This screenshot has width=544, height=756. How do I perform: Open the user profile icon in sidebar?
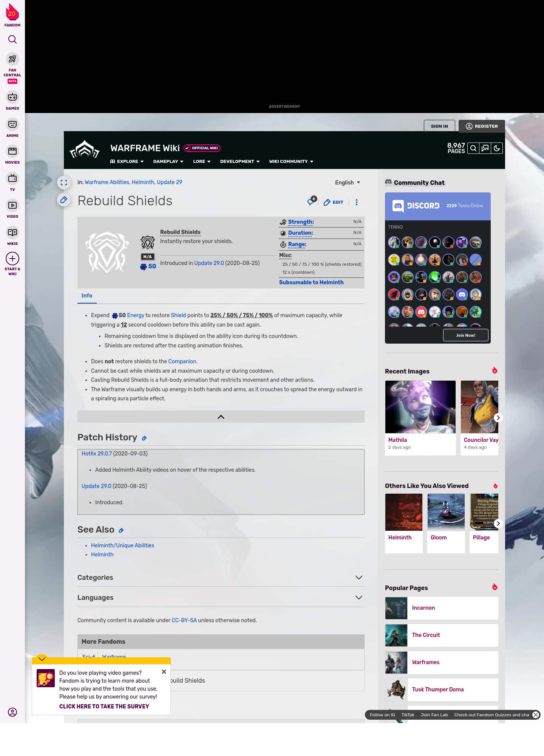[x=12, y=712]
